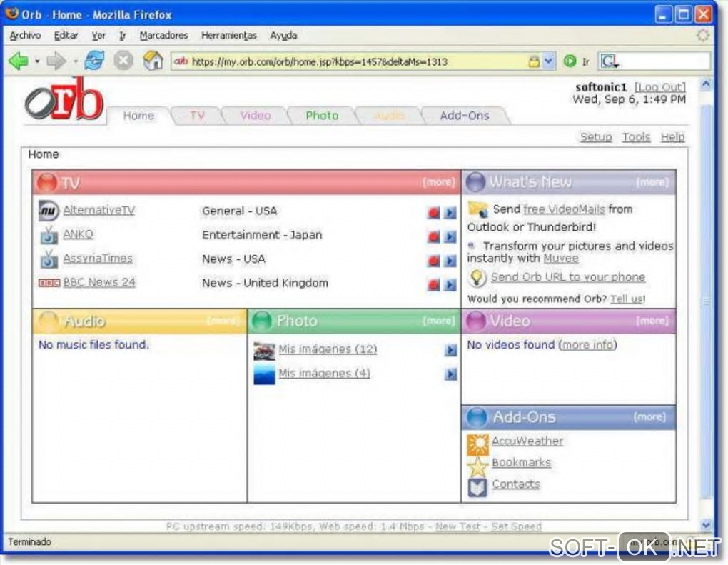The height and width of the screenshot is (565, 728).
Task: Open the browser home page icon
Action: (153, 61)
